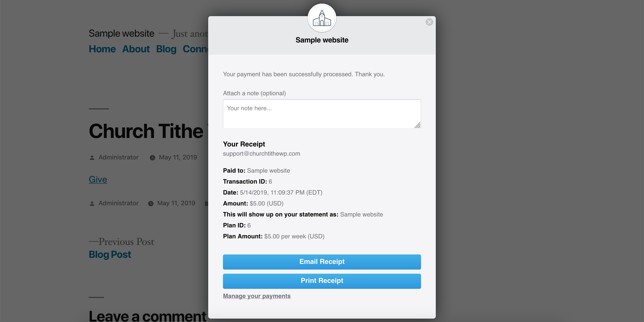Click the church building icon at top
644x322 pixels.
322,17
